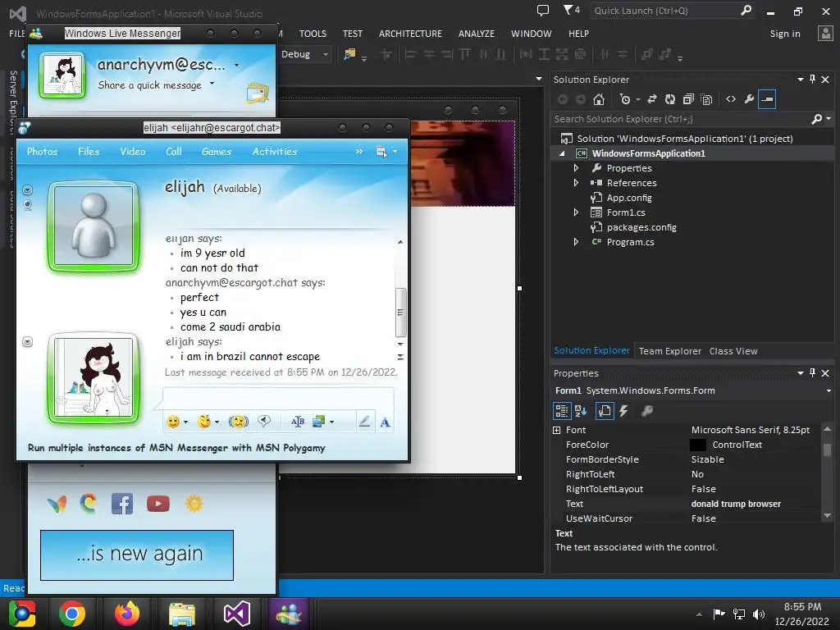The width and height of the screenshot is (840, 630).
Task: Click the Facebook icon in Messenger window
Action: coord(122,504)
